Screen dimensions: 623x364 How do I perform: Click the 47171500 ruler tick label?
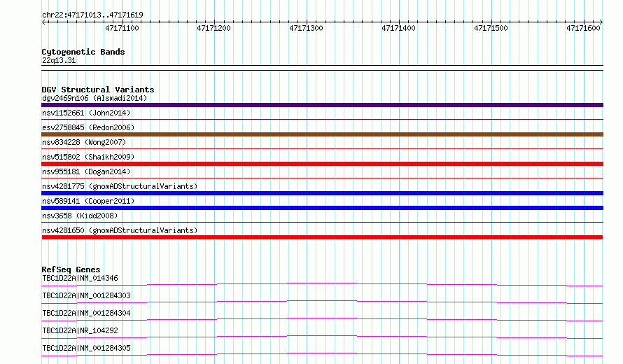coord(491,28)
